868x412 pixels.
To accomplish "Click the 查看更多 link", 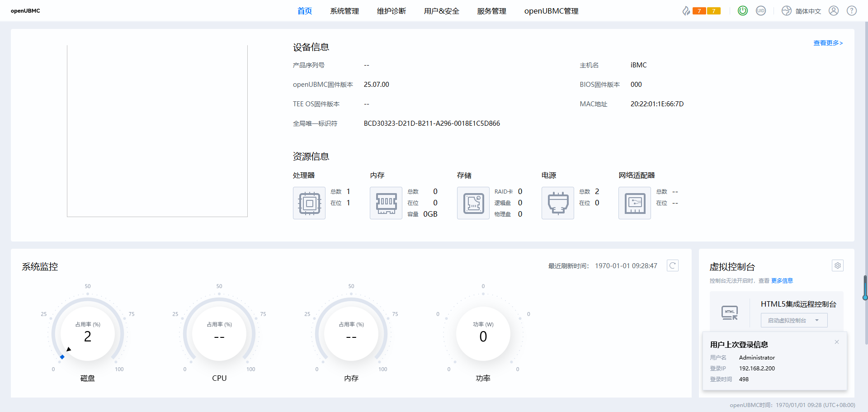I will point(828,43).
